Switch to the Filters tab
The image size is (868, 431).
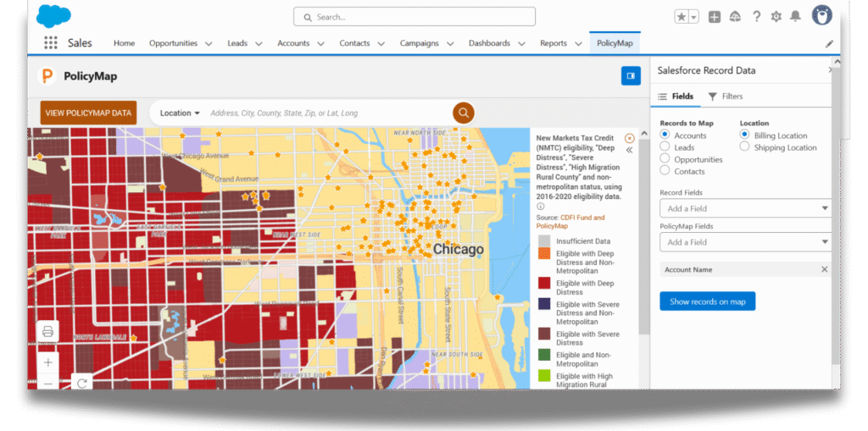coord(725,97)
